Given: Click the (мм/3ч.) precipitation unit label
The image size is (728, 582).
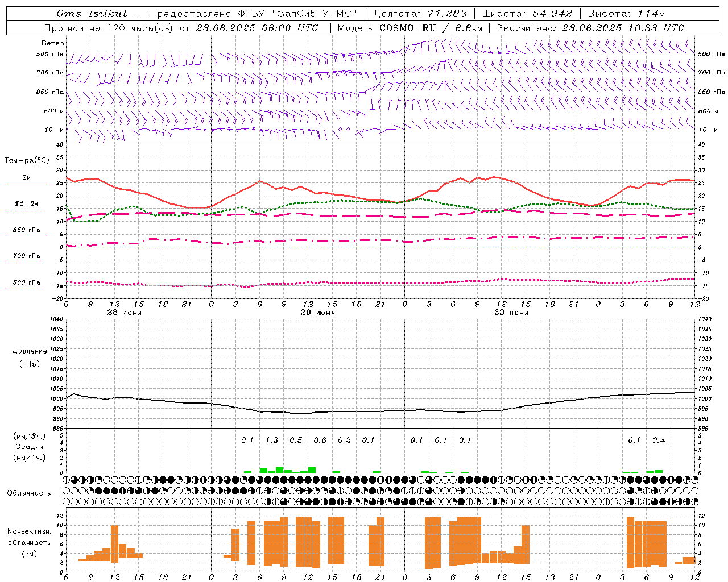Looking at the screenshot, I should (30, 436).
